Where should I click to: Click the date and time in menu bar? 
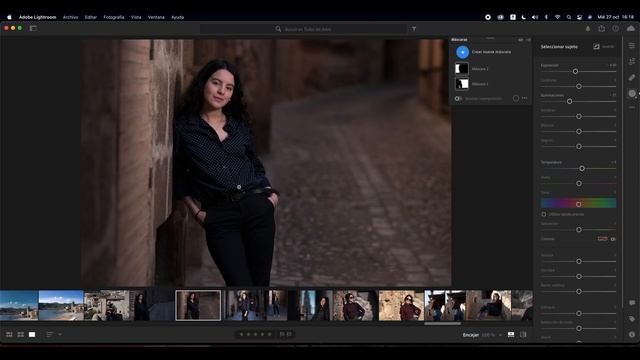point(616,17)
